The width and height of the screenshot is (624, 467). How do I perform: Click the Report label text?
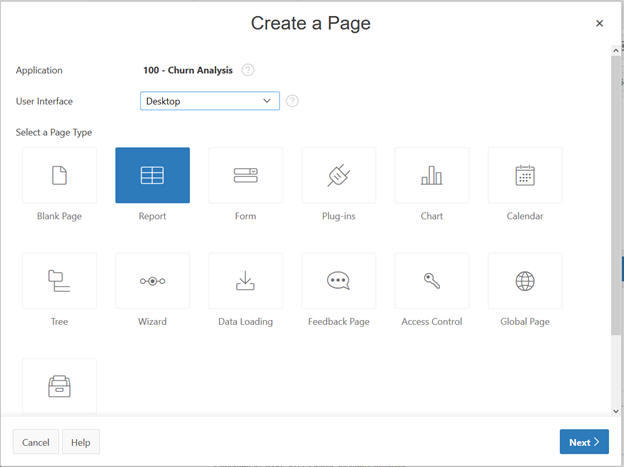tap(152, 216)
